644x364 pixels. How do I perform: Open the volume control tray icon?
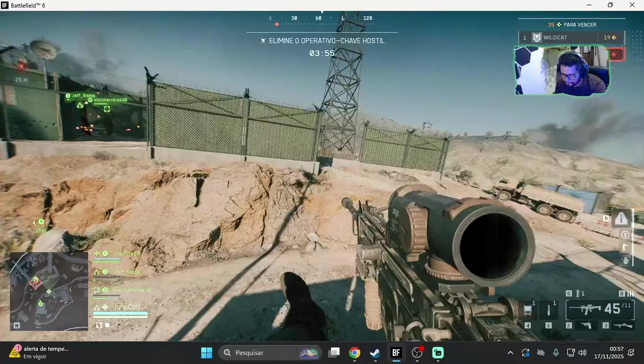click(x=582, y=352)
